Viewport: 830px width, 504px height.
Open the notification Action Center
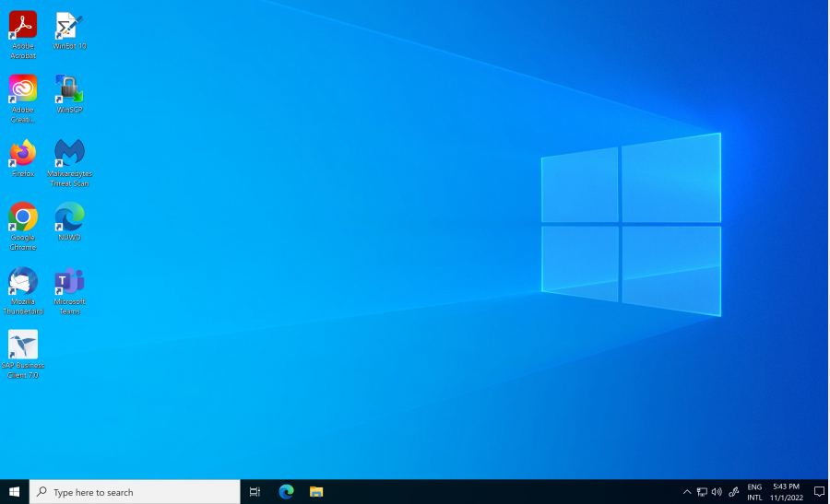(818, 492)
